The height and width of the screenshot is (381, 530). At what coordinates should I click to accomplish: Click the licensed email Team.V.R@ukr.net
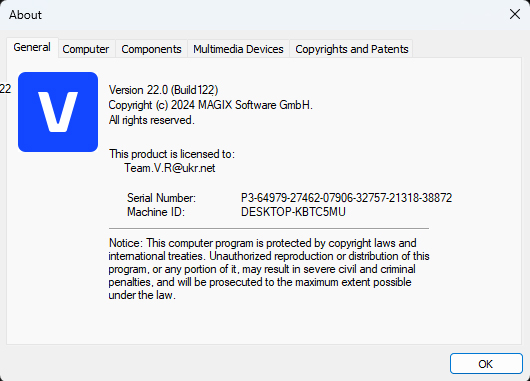170,168
